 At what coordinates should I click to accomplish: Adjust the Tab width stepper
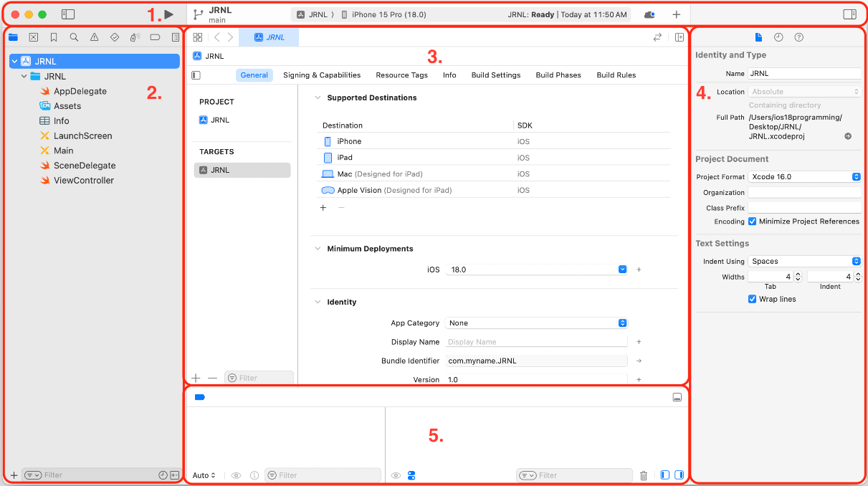point(798,277)
